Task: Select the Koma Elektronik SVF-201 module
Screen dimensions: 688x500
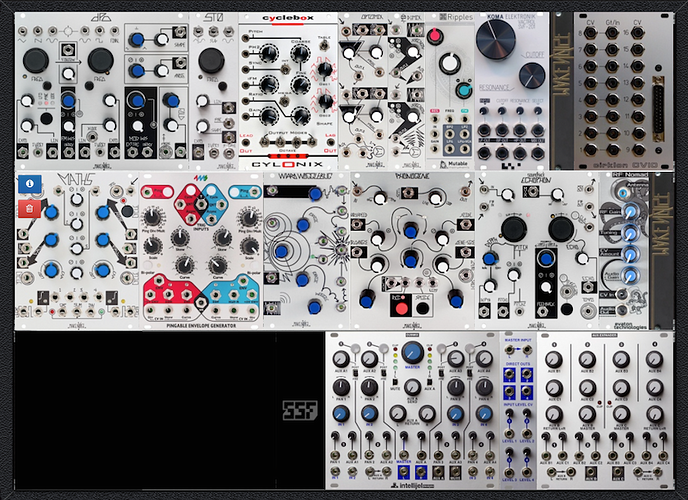Action: click(512, 91)
